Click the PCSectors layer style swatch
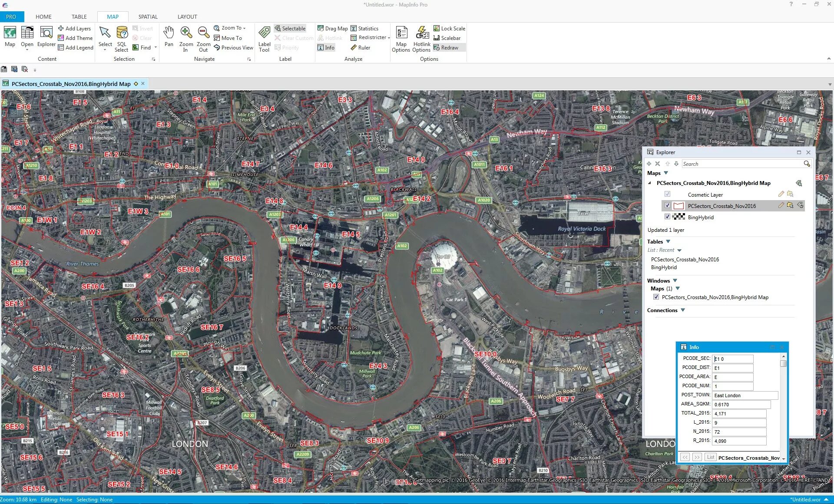Image resolution: width=834 pixels, height=504 pixels. click(x=678, y=206)
